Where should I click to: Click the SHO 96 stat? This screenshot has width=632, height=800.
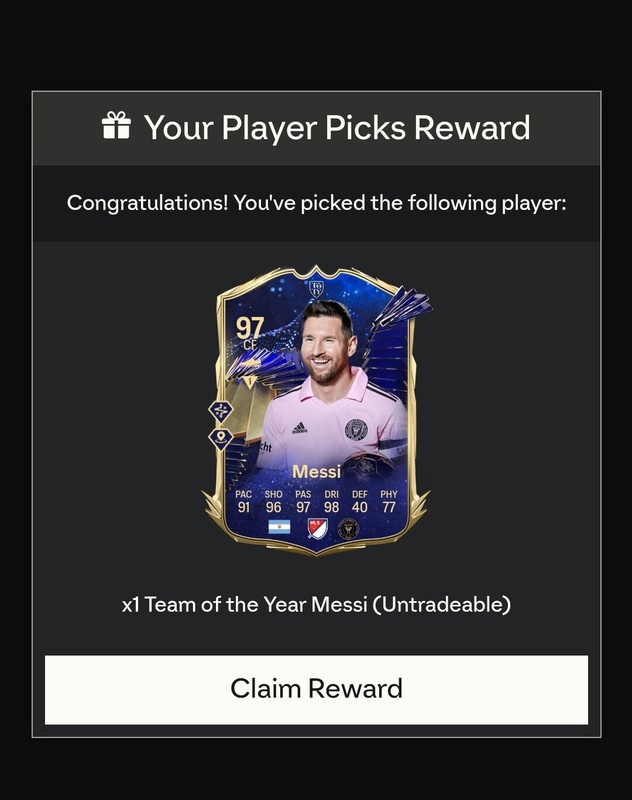[273, 502]
